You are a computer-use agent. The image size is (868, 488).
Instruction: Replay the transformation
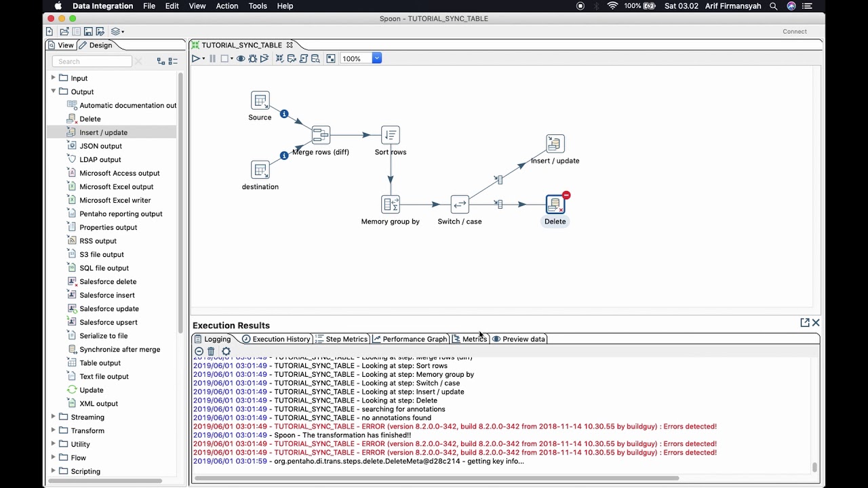tap(264, 59)
